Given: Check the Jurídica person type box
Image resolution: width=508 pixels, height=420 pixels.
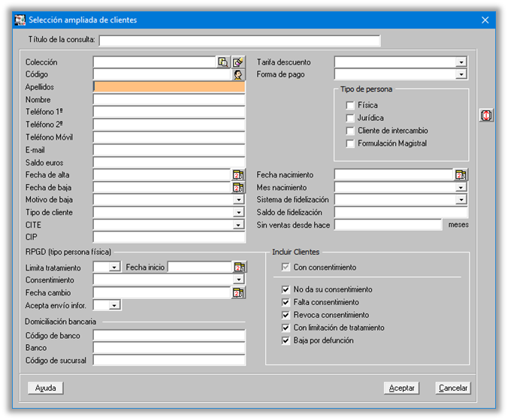Looking at the screenshot, I should click(350, 118).
